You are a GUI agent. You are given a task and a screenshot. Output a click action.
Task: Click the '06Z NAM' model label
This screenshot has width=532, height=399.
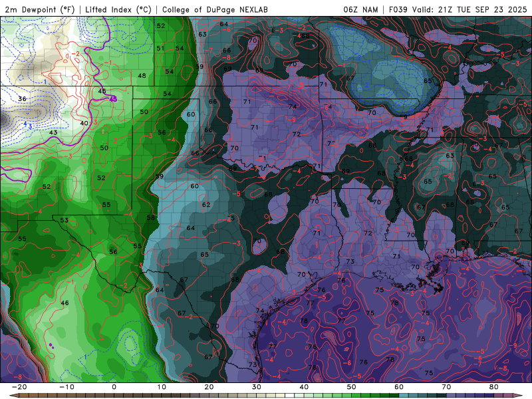360,9
